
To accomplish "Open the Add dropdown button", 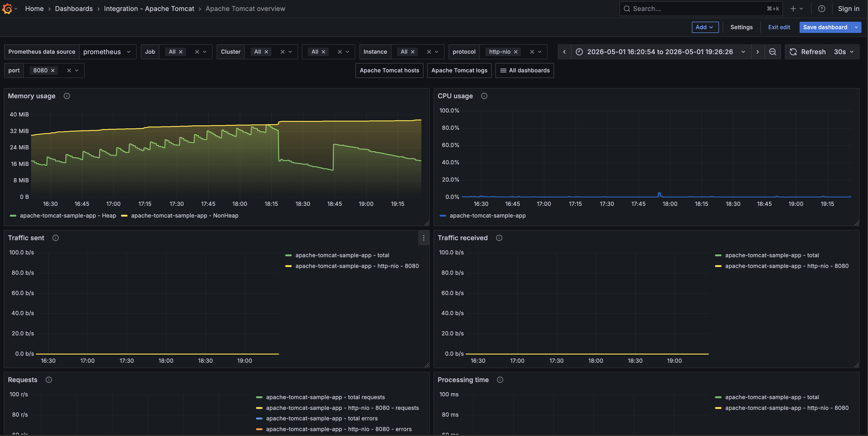I will (705, 27).
